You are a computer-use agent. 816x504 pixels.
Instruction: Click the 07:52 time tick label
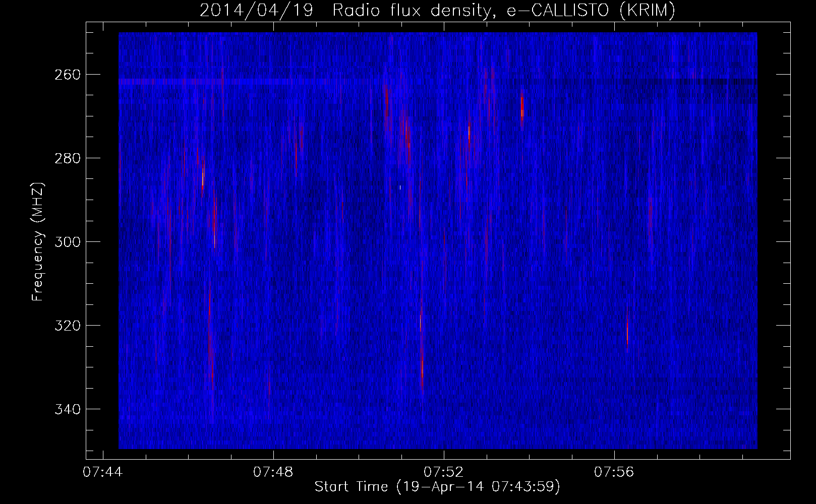(444, 472)
